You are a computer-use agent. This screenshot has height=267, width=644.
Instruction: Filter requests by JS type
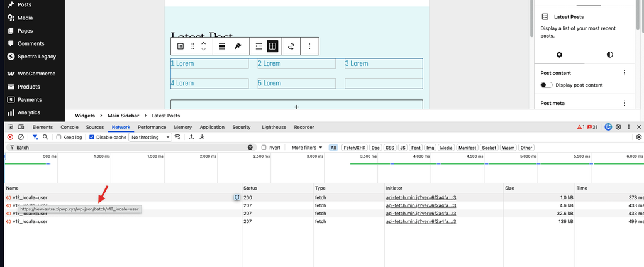coord(403,148)
